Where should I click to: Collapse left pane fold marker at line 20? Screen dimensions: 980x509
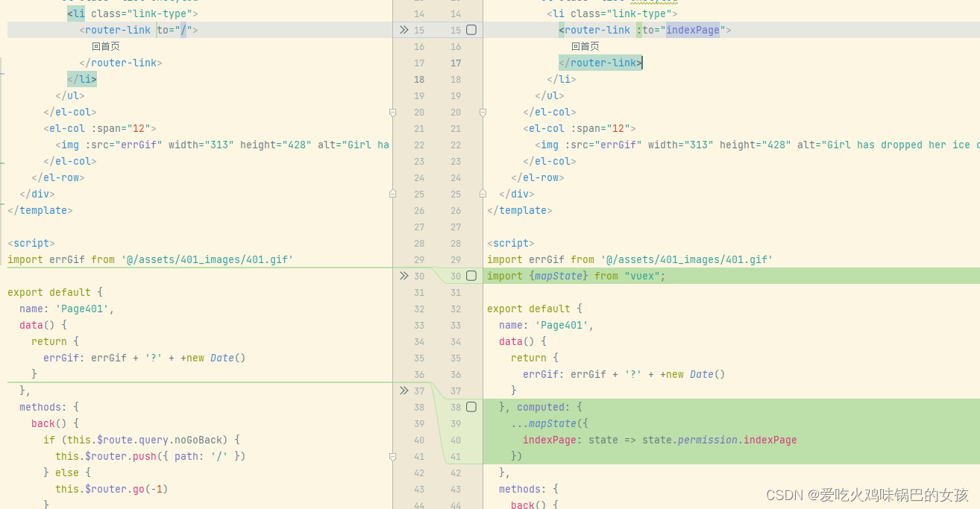tap(392, 113)
